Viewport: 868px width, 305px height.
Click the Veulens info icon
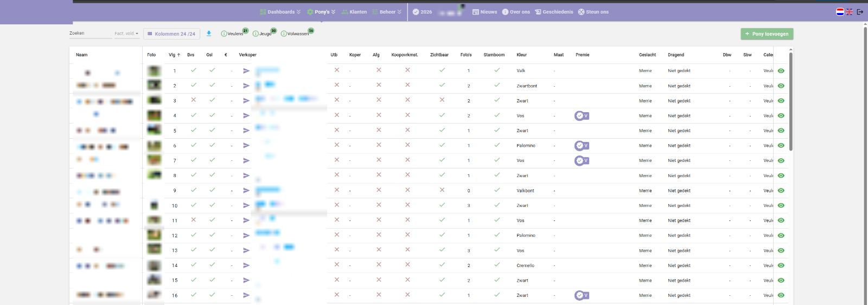[224, 34]
